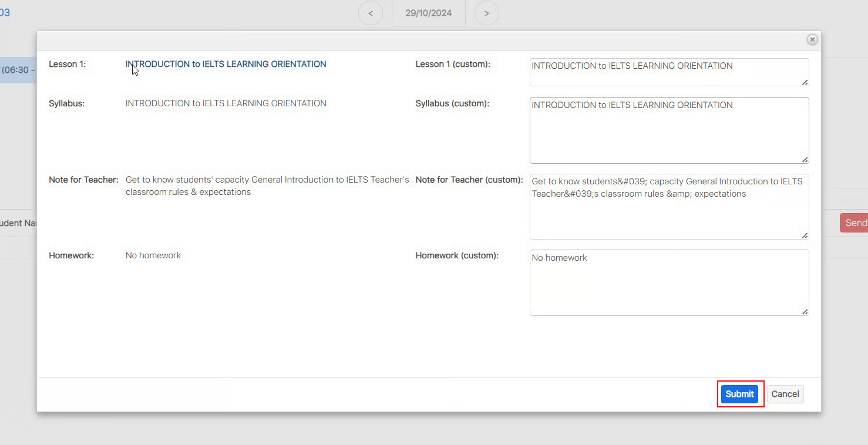Cancel the lesson edit dialog

click(785, 394)
